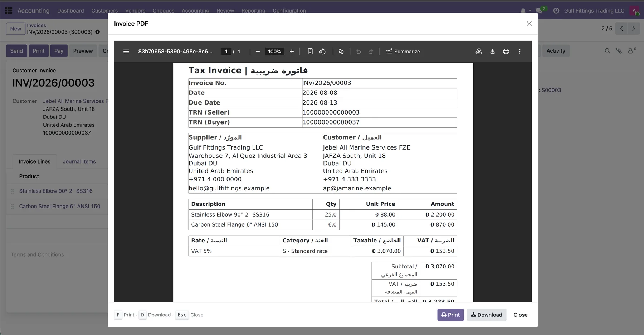Click Summarize in the PDF toolbar
The width and height of the screenshot is (644, 335).
pos(403,52)
